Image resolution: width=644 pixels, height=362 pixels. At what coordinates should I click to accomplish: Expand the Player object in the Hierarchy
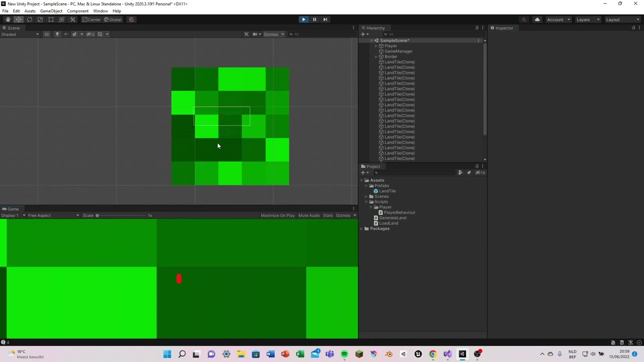pyautogui.click(x=375, y=46)
